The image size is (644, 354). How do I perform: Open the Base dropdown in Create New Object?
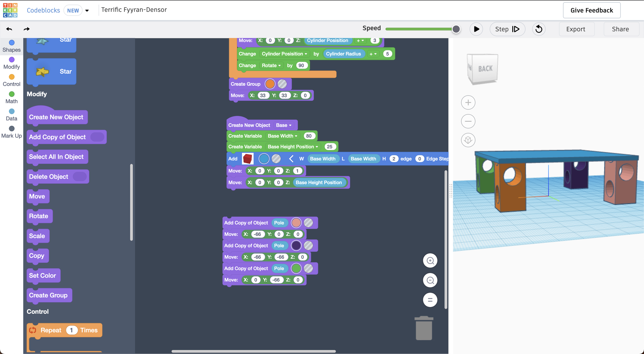[x=284, y=125]
